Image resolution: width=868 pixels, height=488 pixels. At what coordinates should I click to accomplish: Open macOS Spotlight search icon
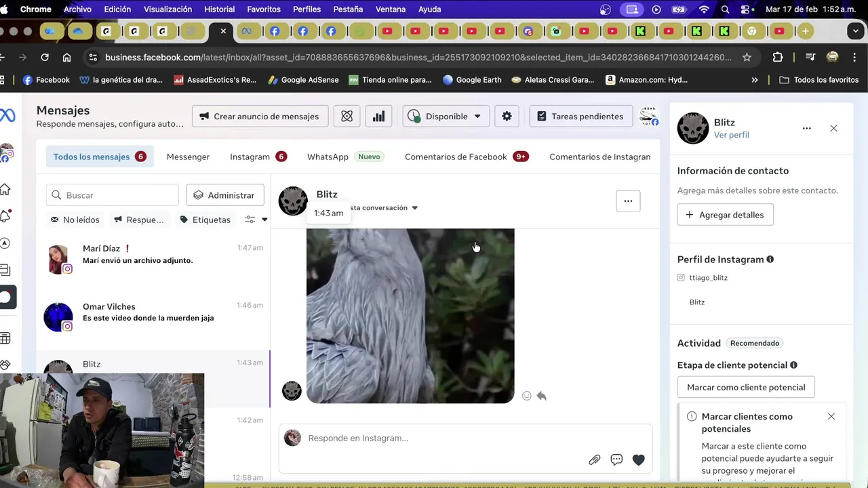[726, 9]
